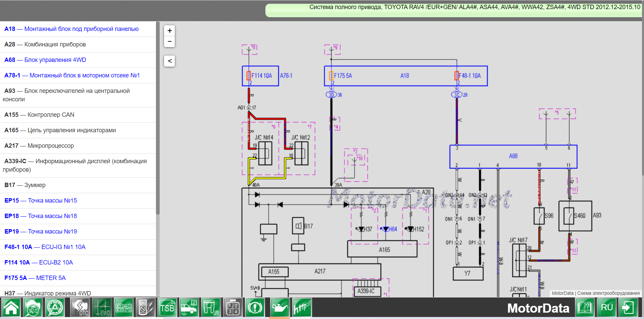Collapse the side panel with '<' button

[x=170, y=61]
